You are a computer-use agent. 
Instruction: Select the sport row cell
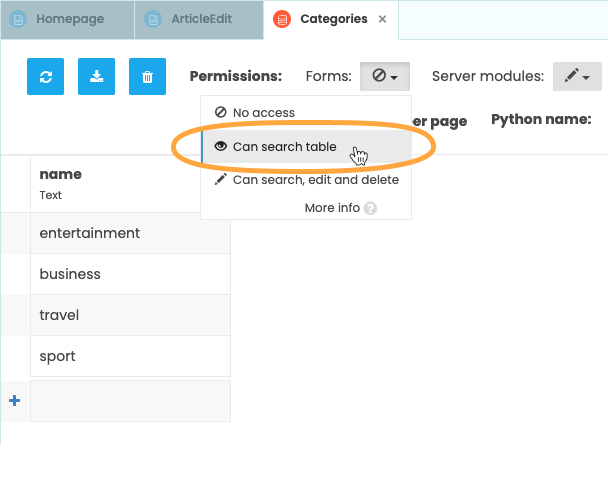point(130,356)
